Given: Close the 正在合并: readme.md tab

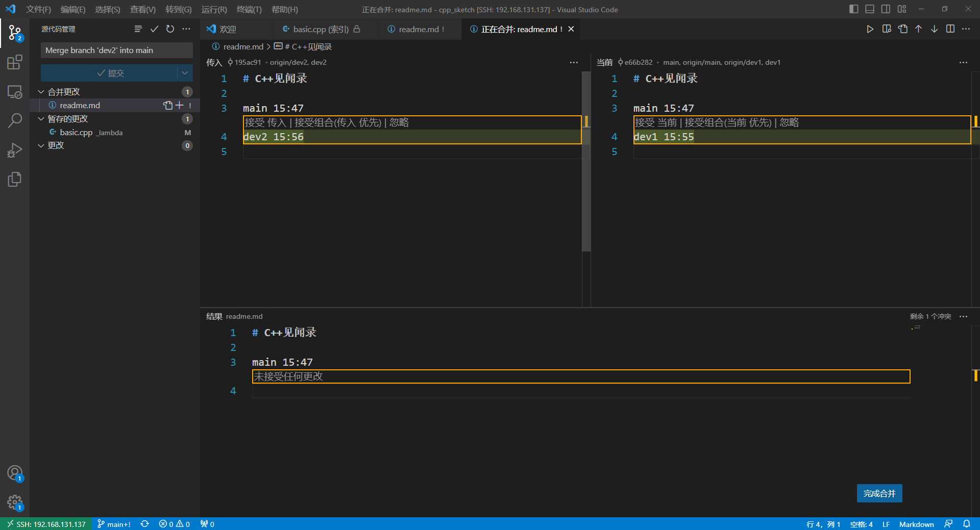Looking at the screenshot, I should [x=571, y=29].
